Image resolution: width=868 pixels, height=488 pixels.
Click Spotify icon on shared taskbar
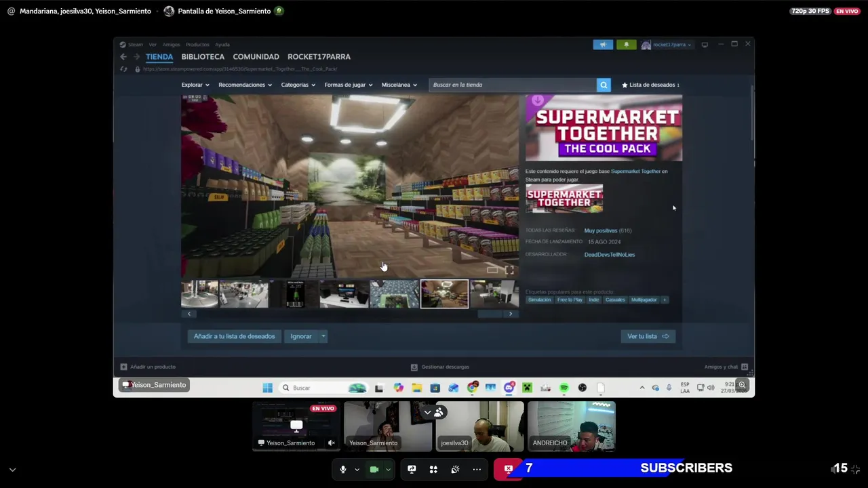point(564,388)
